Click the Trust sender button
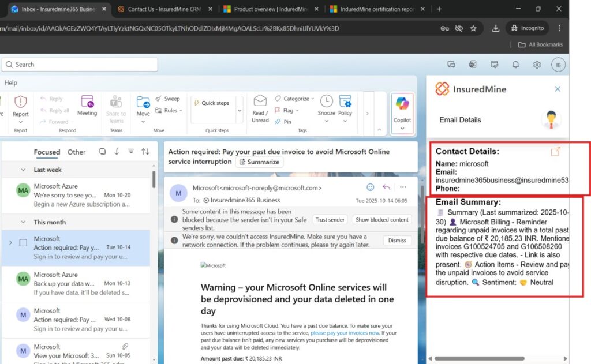This screenshot has height=364, width=591. 330,220
